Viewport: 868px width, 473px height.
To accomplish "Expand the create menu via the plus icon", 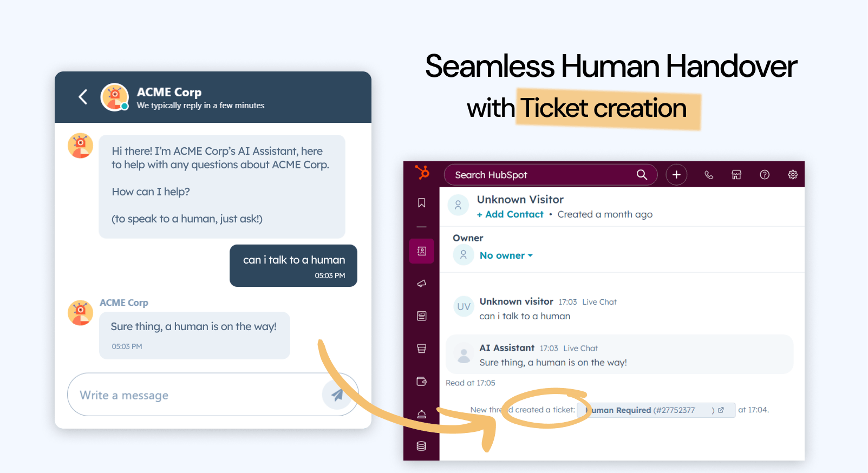I will pyautogui.click(x=676, y=174).
